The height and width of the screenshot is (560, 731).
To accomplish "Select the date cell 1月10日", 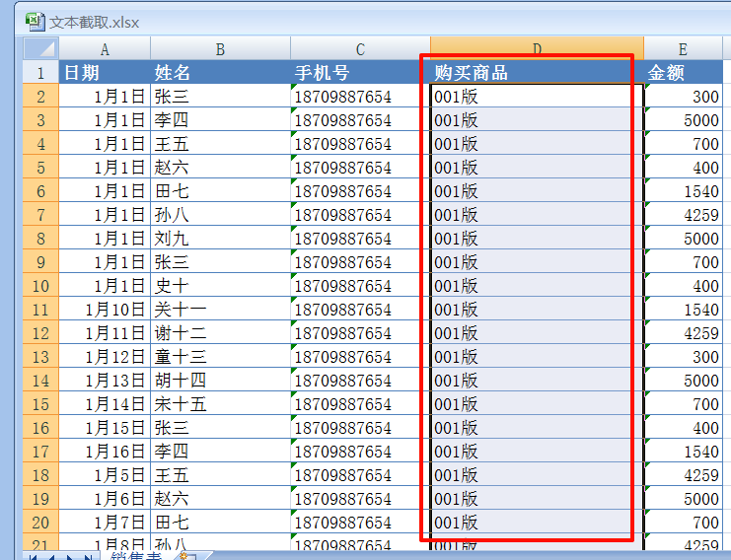I will point(105,309).
